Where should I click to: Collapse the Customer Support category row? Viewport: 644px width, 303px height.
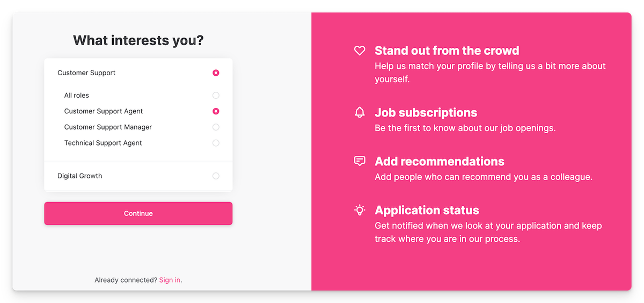coord(86,73)
